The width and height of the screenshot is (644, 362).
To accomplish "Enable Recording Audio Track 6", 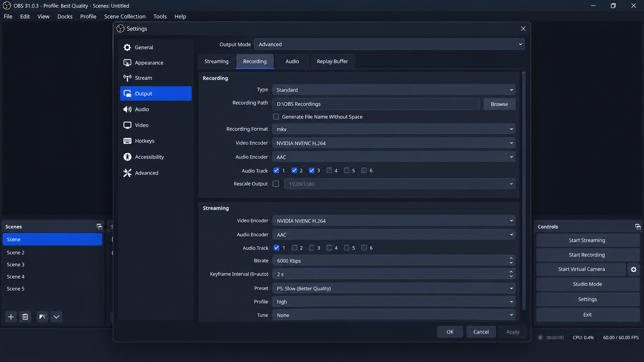I will [364, 170].
